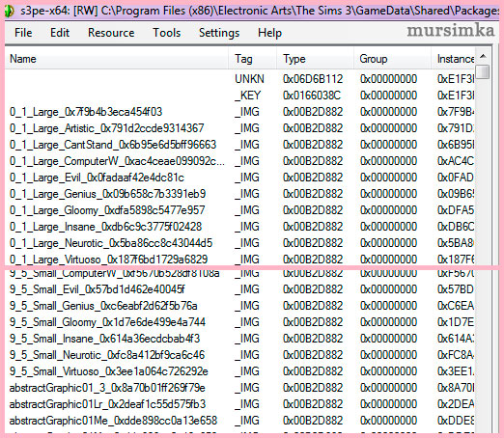Select the 9_5_Small_Gloomy resource row
Viewport: 504px width, 438px height.
coord(239,322)
